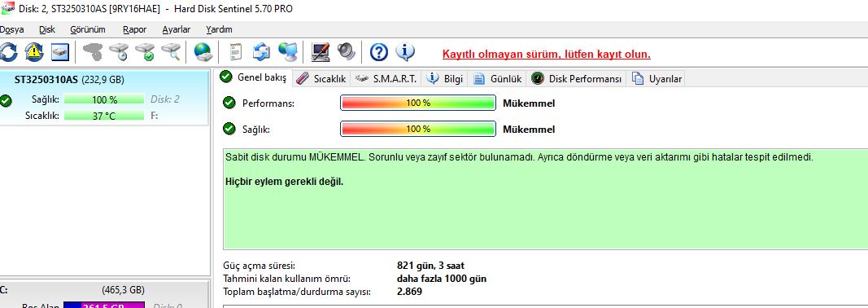Viewport: 868px width, 308px height.
Task: Click the disk with magnifier icon
Action: pyautogui.click(x=171, y=52)
